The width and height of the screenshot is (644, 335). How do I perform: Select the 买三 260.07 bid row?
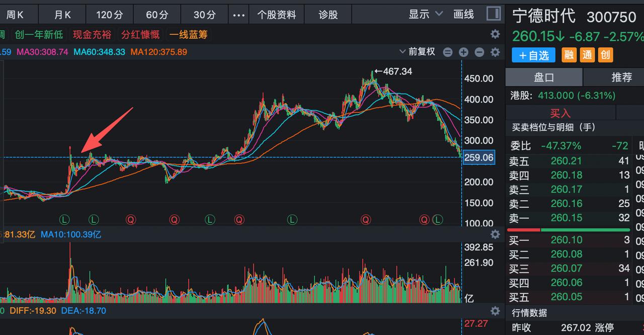pos(568,269)
